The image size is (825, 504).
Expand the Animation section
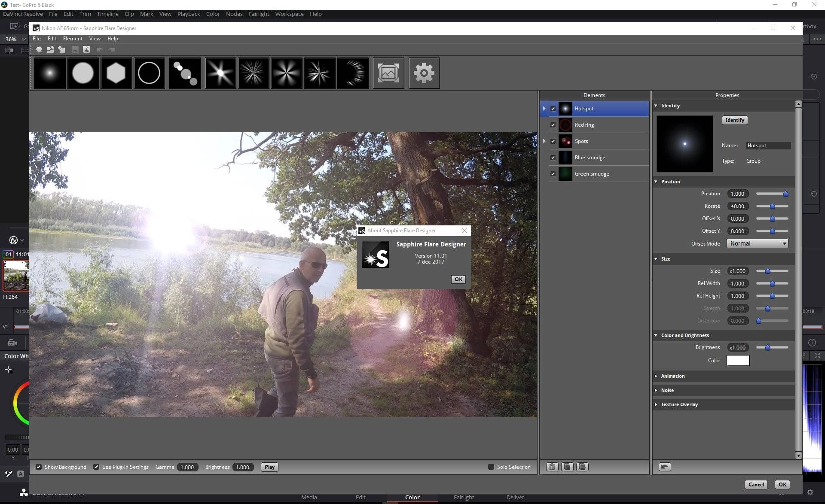point(656,376)
